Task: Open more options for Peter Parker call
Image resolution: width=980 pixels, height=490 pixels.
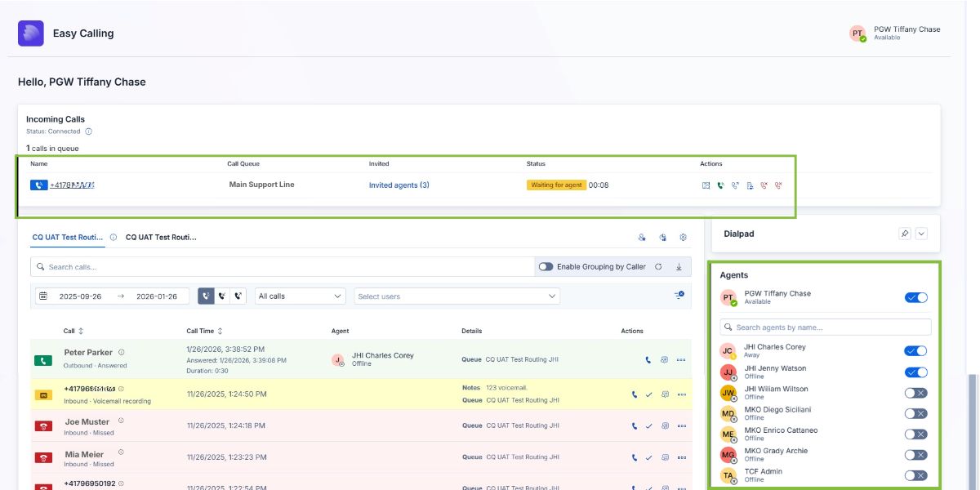Action: 681,359
